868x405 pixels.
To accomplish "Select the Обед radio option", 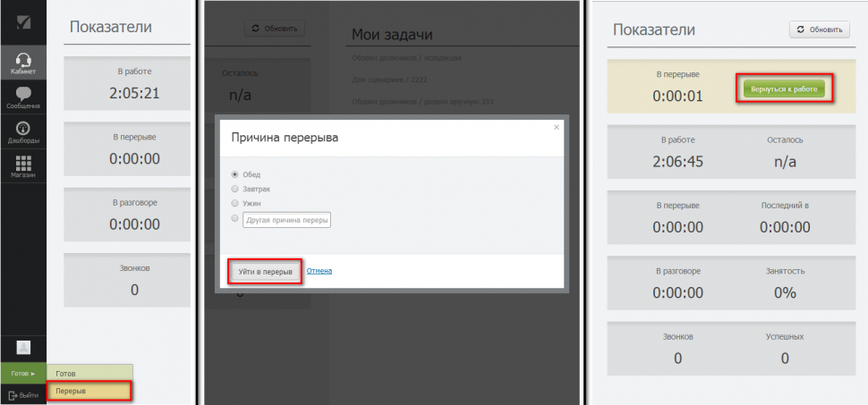I will click(x=235, y=174).
